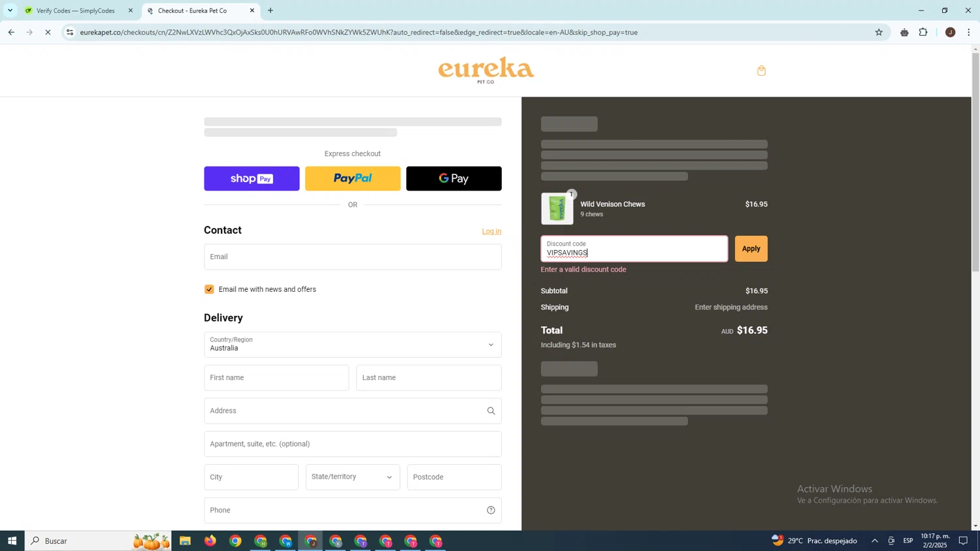Screen dimensions: 980x551
Task: Open File Explorer from the taskbar
Action: click(185, 541)
